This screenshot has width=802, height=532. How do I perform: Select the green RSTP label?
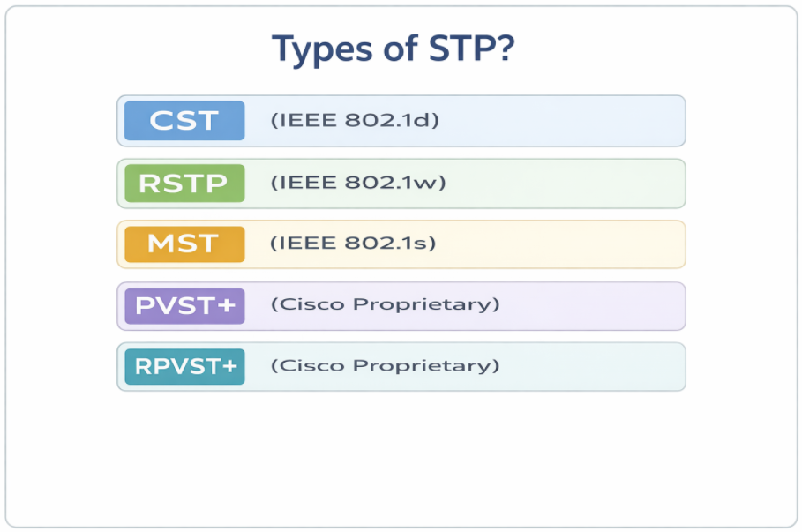pos(184,184)
